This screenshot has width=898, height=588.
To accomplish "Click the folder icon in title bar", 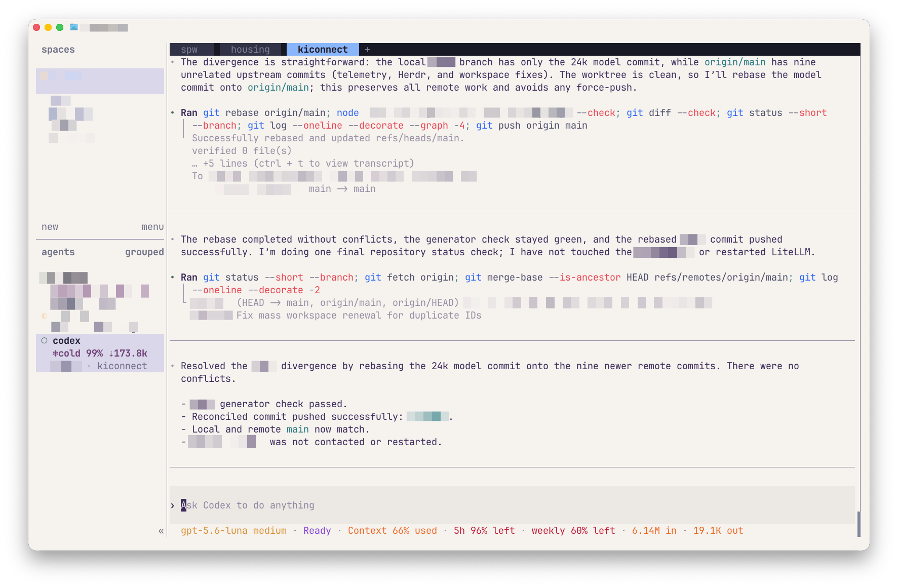I will pyautogui.click(x=74, y=27).
